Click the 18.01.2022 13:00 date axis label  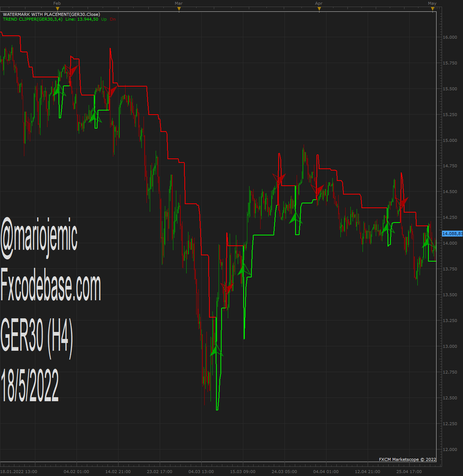tap(19, 472)
